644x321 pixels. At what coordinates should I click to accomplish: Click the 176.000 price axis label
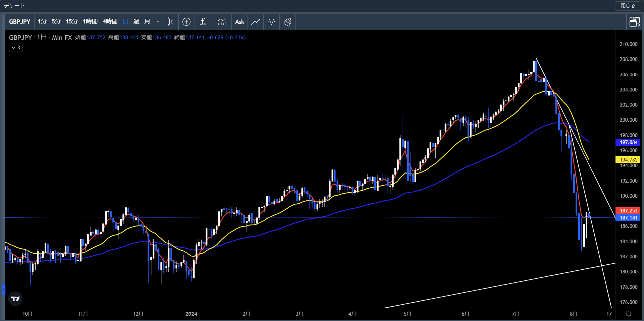tap(628, 302)
